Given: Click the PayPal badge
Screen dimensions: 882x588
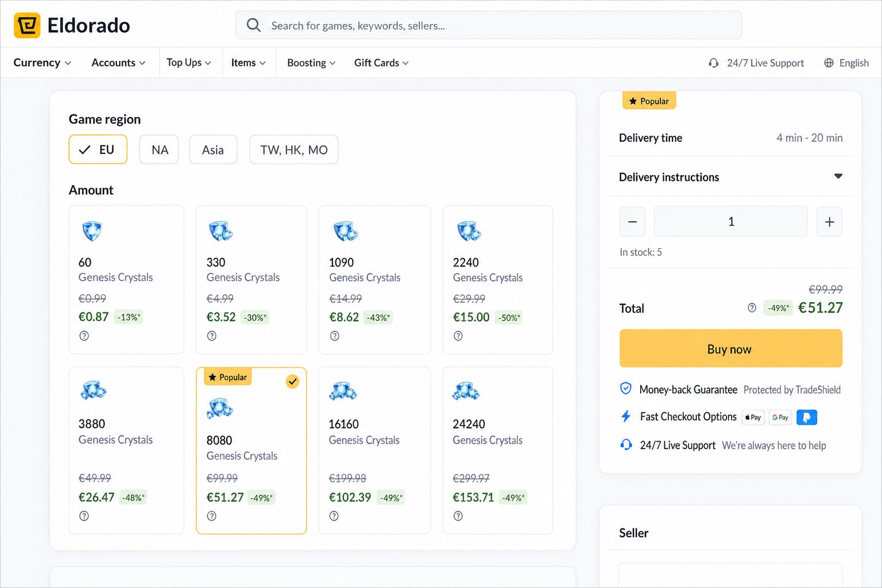Looking at the screenshot, I should (x=807, y=417).
